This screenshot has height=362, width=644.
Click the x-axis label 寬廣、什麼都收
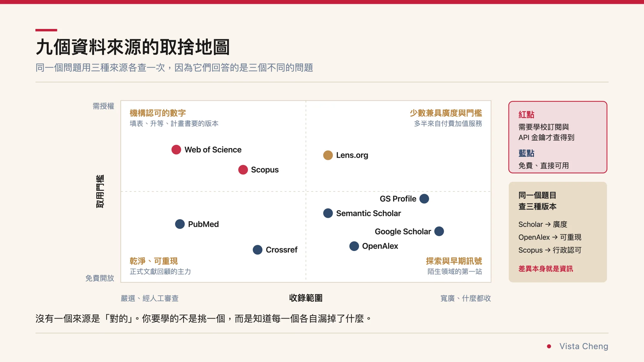tap(466, 298)
